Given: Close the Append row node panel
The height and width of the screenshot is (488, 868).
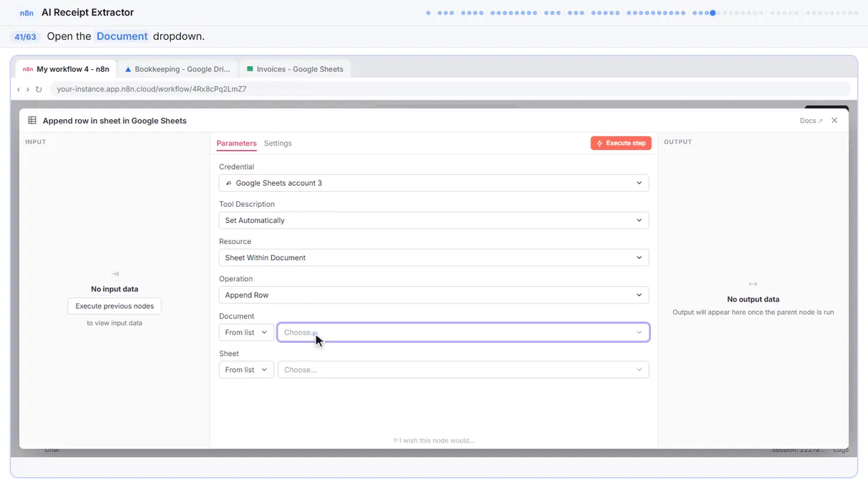Looking at the screenshot, I should point(834,121).
